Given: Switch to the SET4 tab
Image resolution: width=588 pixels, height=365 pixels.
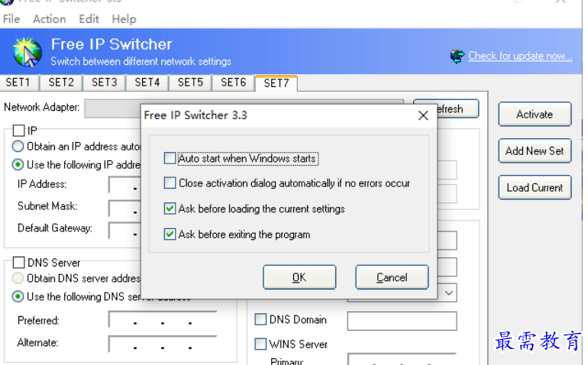Looking at the screenshot, I should coord(147,82).
